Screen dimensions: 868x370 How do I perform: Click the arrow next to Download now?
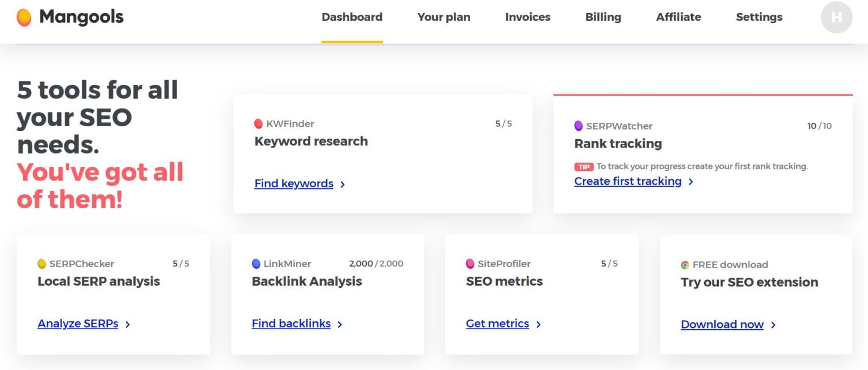tap(773, 325)
